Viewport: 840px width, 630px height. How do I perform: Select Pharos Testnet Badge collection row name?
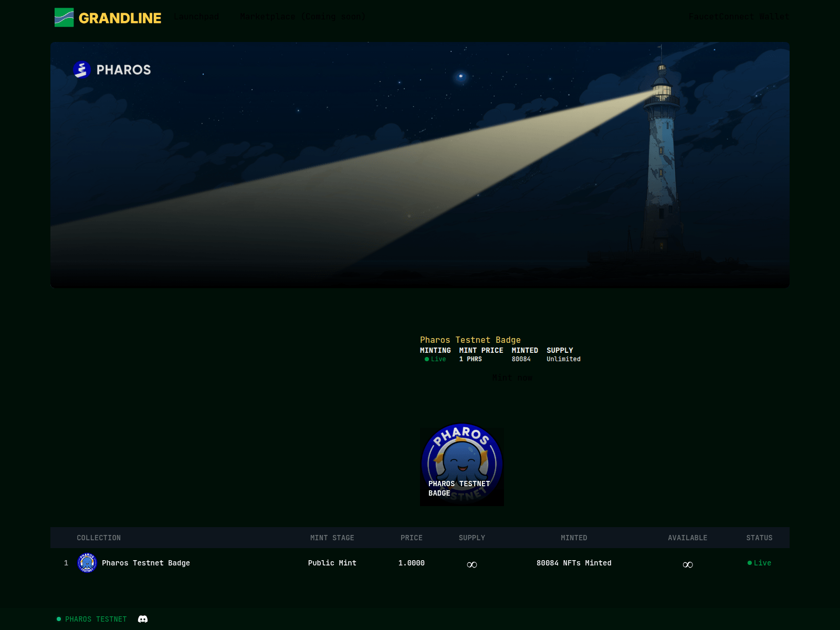pos(145,563)
